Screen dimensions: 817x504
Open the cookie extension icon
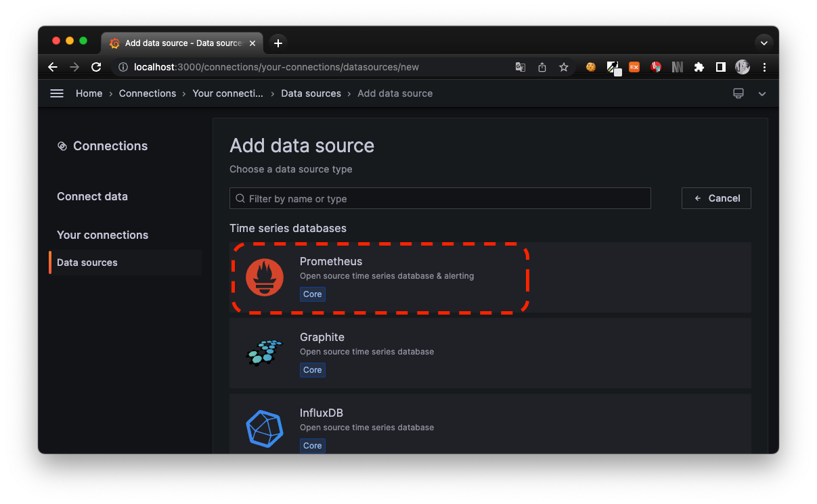pos(591,67)
